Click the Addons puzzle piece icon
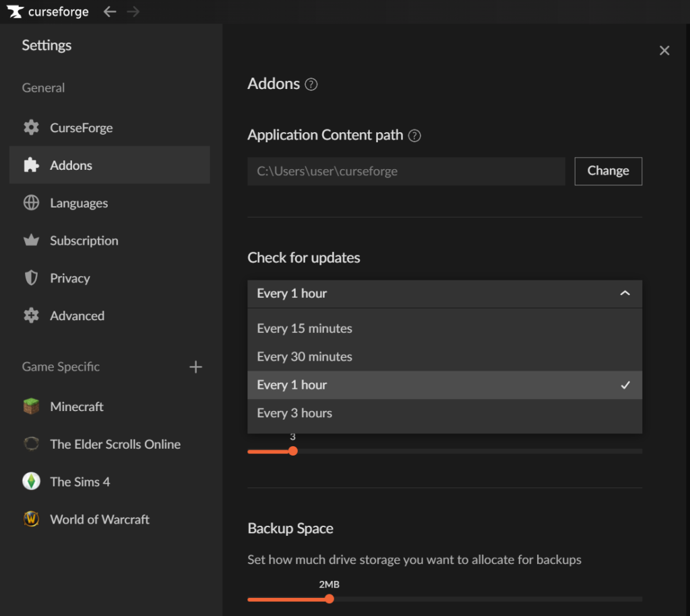The image size is (690, 616). 31,165
